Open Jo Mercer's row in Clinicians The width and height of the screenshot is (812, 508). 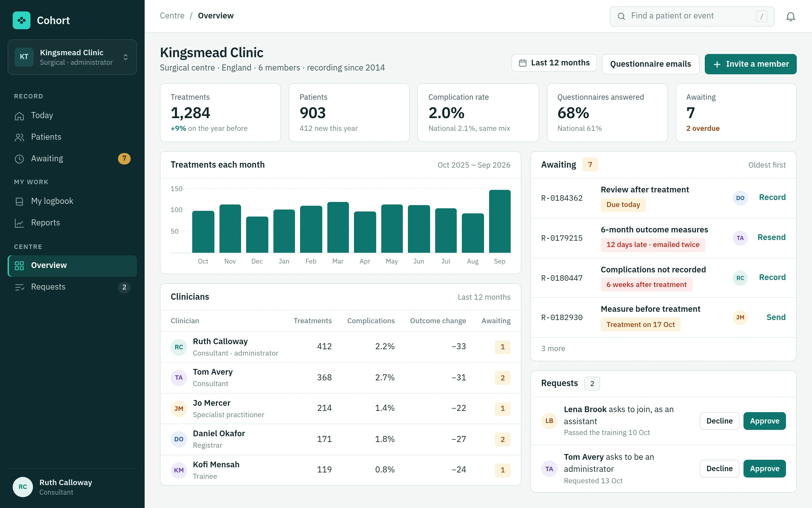(x=340, y=409)
